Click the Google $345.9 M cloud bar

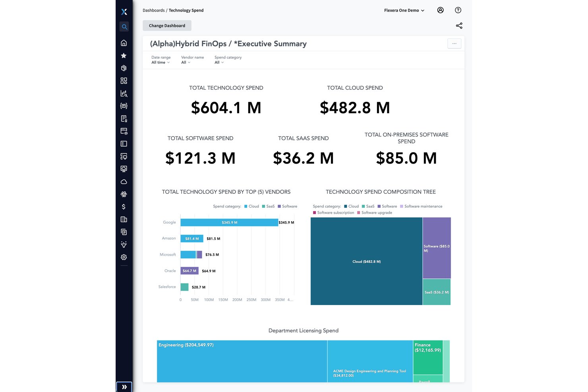[229, 222]
